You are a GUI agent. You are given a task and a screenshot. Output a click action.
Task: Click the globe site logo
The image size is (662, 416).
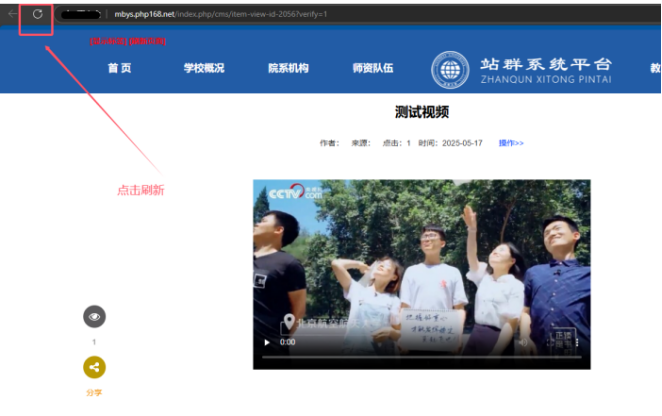[x=450, y=69]
